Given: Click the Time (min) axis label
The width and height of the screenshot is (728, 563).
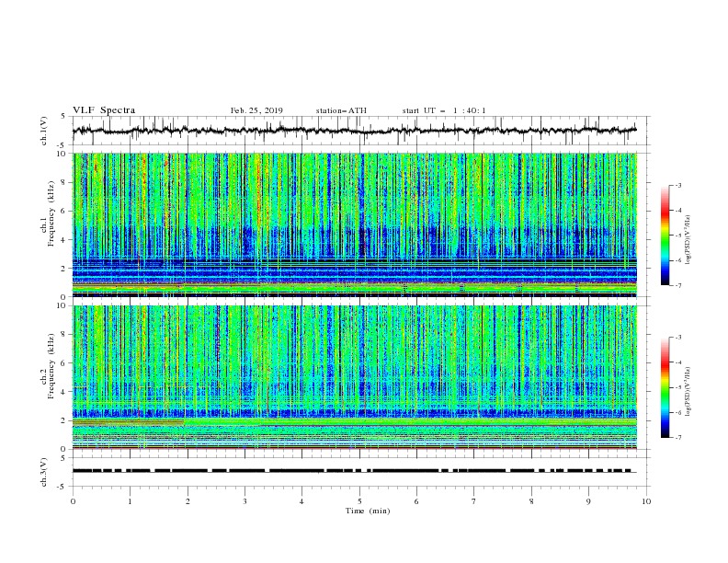Looking at the screenshot, I should tap(368, 511).
